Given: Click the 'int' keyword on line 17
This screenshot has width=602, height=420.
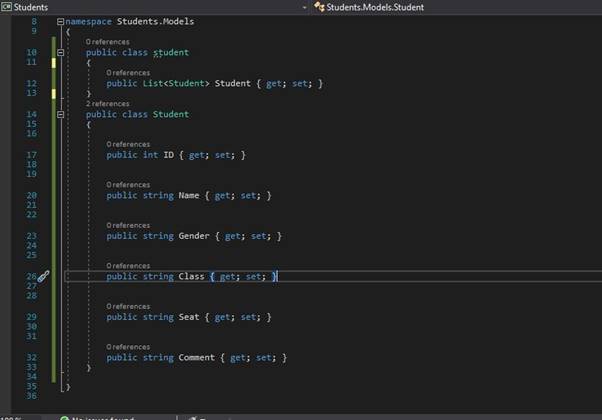Looking at the screenshot, I should 150,155.
